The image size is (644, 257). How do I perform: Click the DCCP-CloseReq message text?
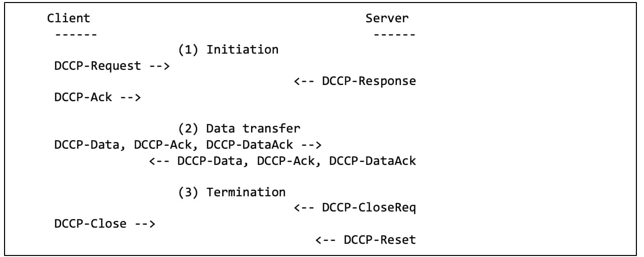click(x=369, y=208)
